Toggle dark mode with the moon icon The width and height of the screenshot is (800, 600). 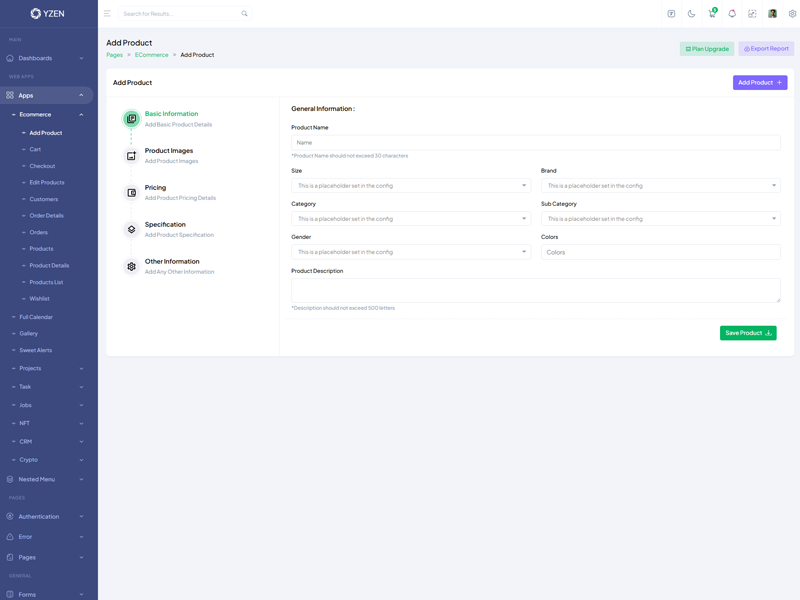(x=691, y=14)
